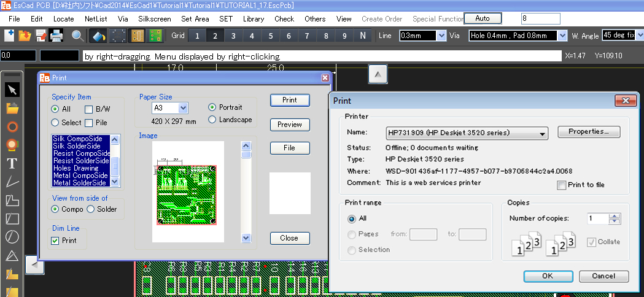Click the green PCB board icon
Viewport: 644px width, 297px height.
(x=155, y=36)
